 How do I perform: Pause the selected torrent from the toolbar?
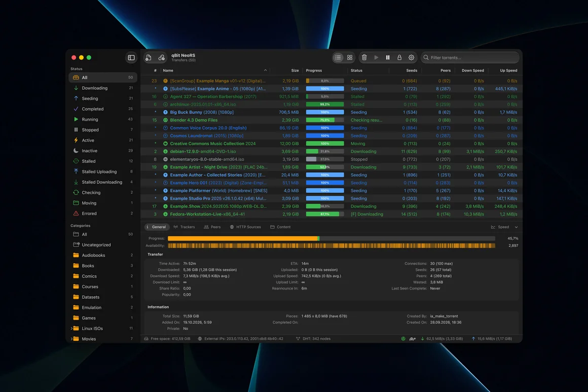coord(388,57)
